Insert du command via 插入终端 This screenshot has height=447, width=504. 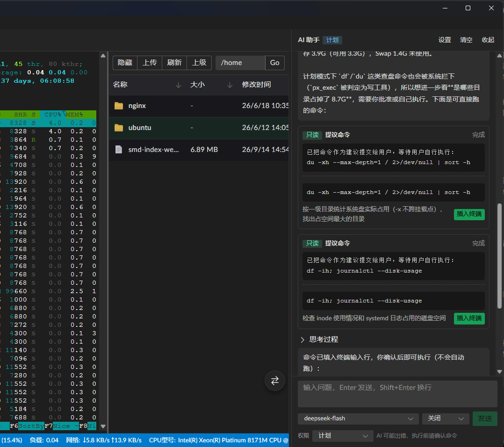pyautogui.click(x=469, y=214)
